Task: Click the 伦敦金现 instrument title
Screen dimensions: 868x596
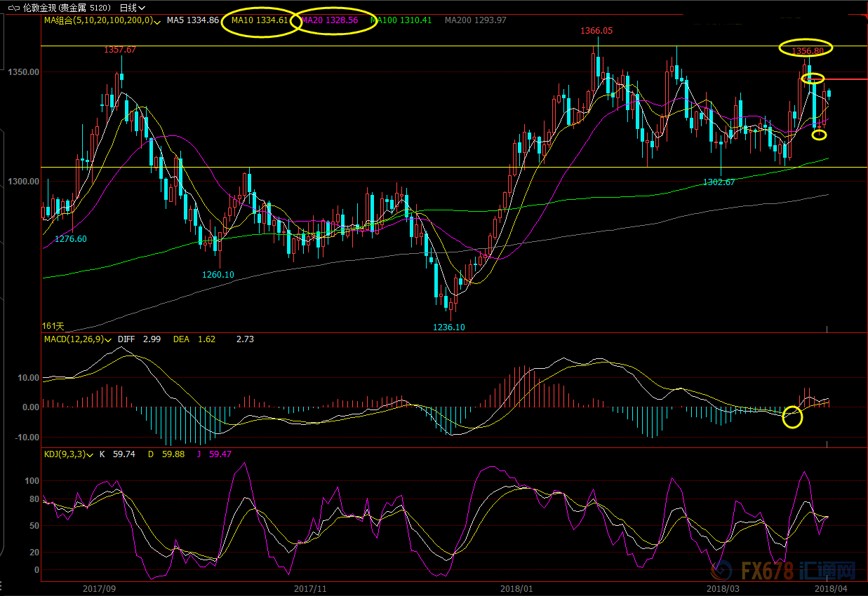Action: pyautogui.click(x=40, y=8)
